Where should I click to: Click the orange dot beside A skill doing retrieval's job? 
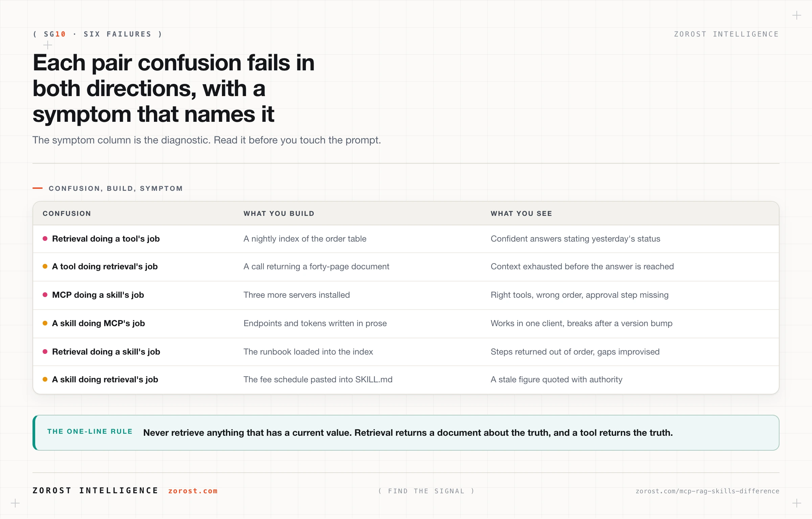click(x=45, y=379)
